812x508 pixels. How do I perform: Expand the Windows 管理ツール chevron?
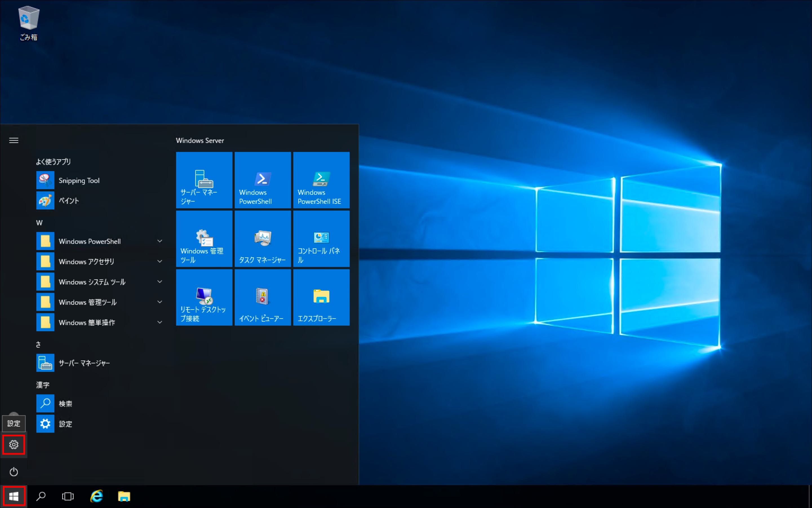tap(160, 302)
